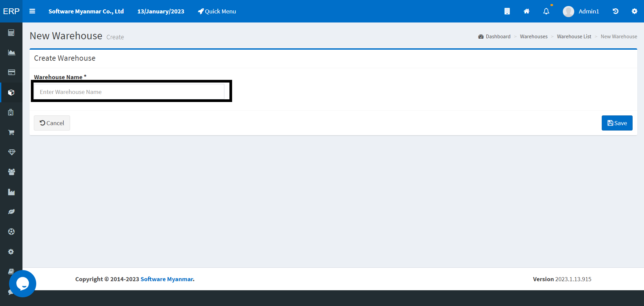Go to home via house icon

click(527, 11)
